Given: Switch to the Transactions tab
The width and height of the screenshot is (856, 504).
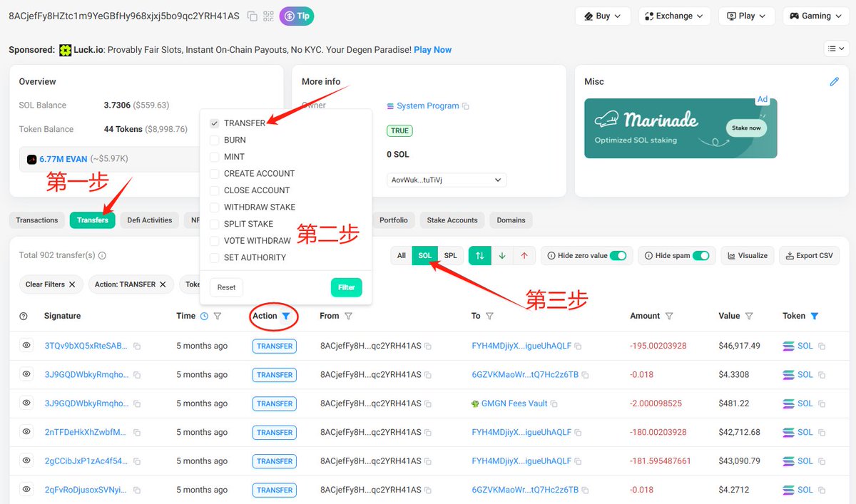Looking at the screenshot, I should (x=37, y=220).
